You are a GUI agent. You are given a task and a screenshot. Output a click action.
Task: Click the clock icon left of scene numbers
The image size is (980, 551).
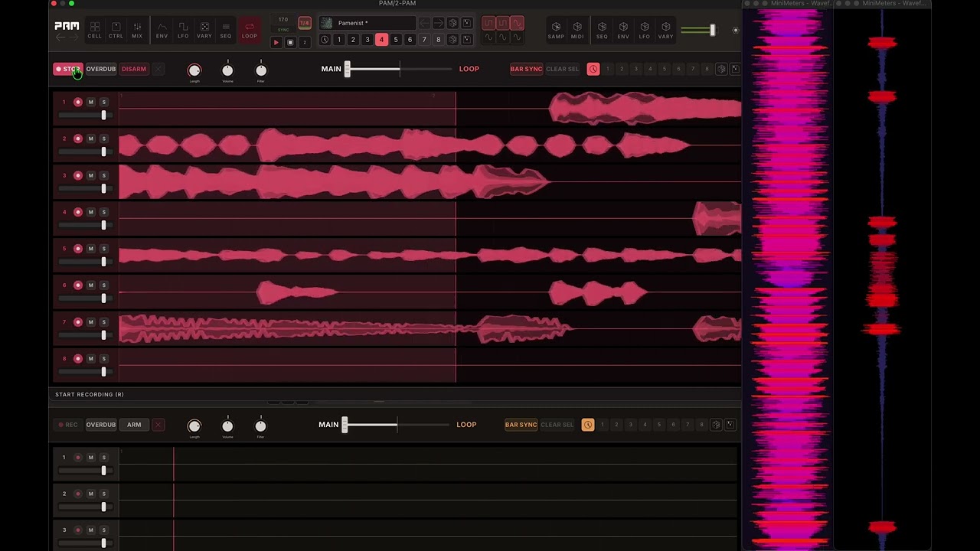click(325, 40)
